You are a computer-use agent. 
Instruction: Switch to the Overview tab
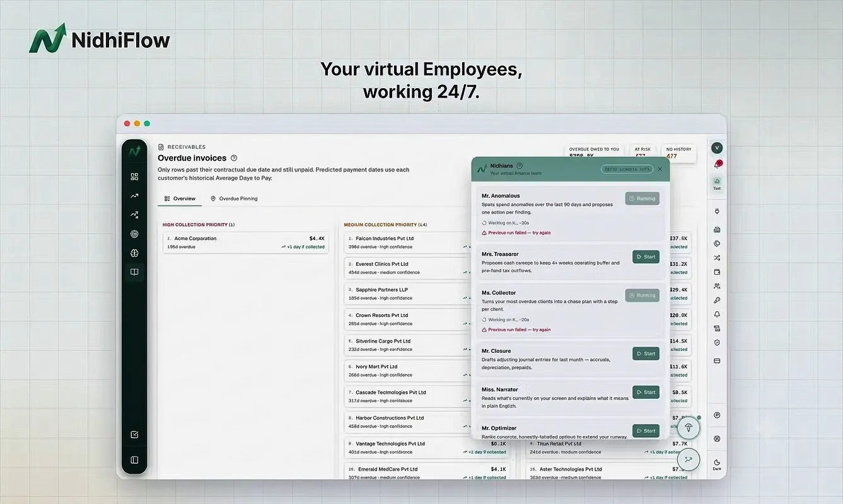(180, 198)
